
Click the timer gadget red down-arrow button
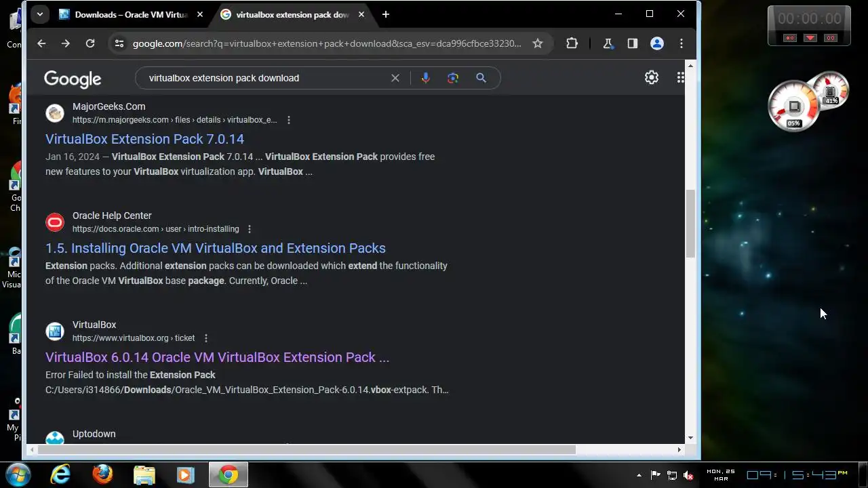[x=810, y=38]
